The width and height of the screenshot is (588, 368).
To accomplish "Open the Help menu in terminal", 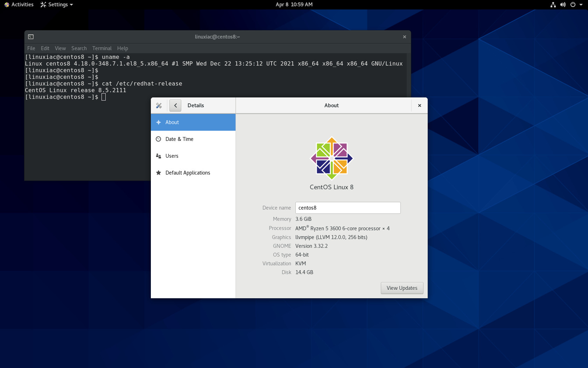I will click(x=122, y=48).
